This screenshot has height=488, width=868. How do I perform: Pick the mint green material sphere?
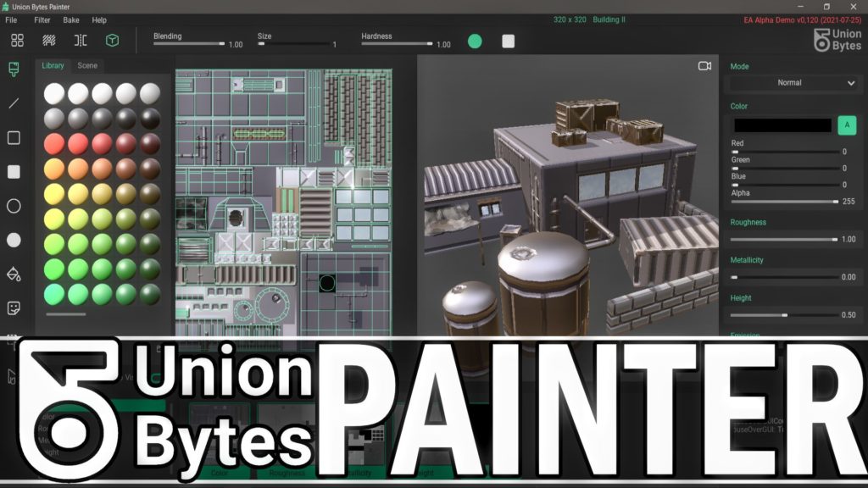click(x=53, y=294)
